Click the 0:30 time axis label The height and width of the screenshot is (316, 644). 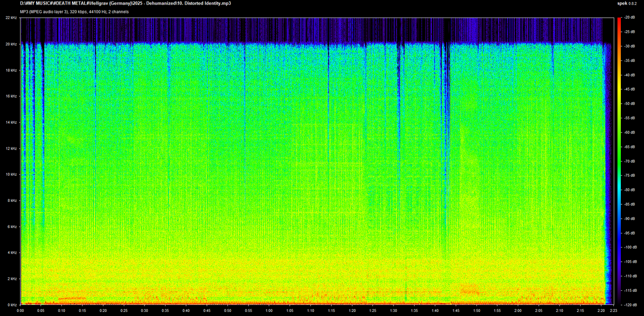tap(145, 310)
